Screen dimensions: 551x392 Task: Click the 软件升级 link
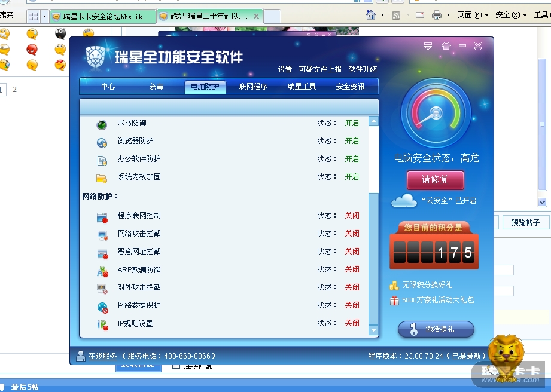coord(363,69)
